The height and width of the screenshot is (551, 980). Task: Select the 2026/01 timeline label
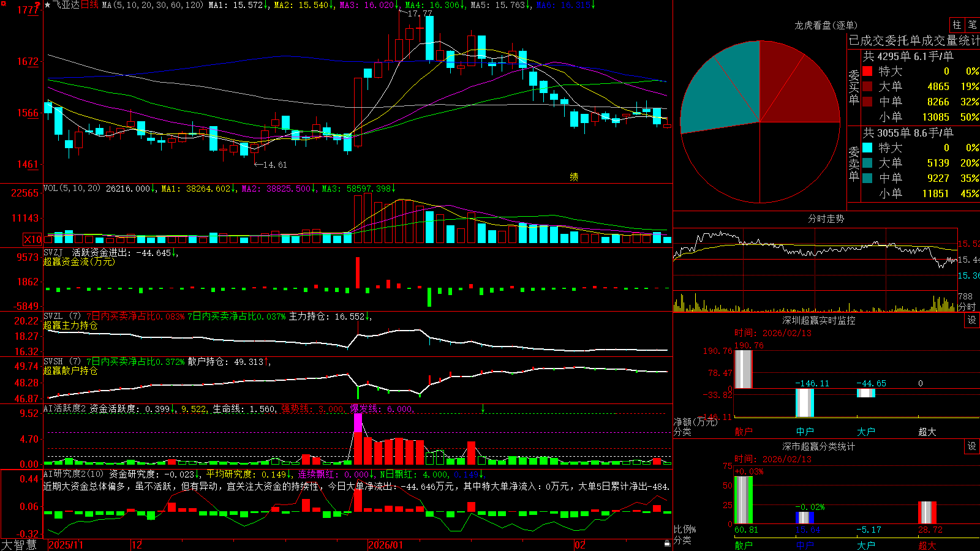pos(385,545)
